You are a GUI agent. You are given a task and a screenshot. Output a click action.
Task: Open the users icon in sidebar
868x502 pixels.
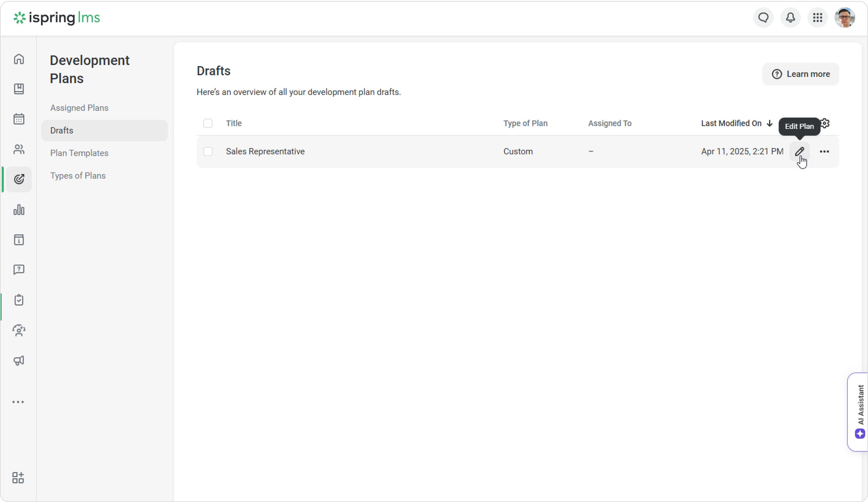[x=19, y=149]
